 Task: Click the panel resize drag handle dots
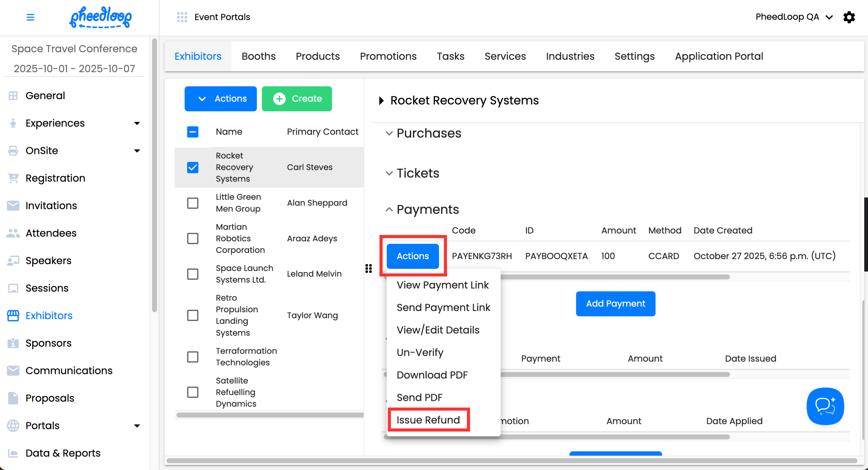(x=368, y=268)
